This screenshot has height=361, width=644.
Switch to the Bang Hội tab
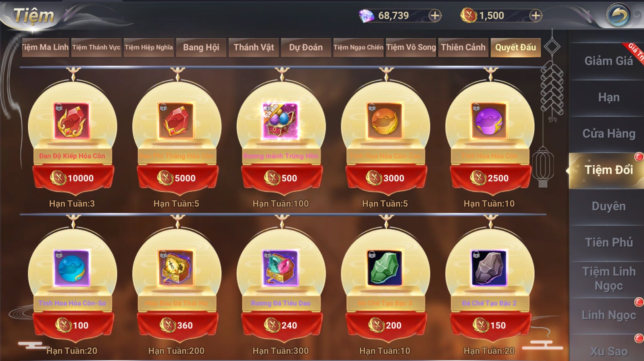(x=201, y=48)
